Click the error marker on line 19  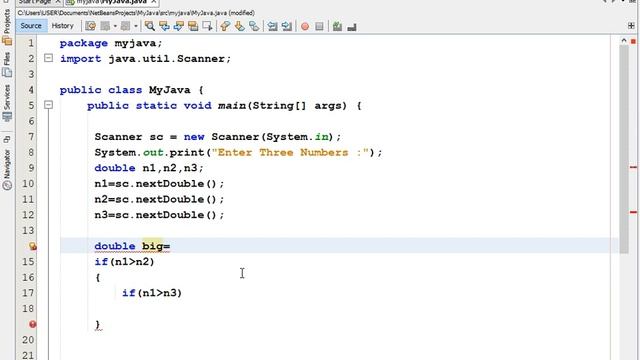click(32, 324)
